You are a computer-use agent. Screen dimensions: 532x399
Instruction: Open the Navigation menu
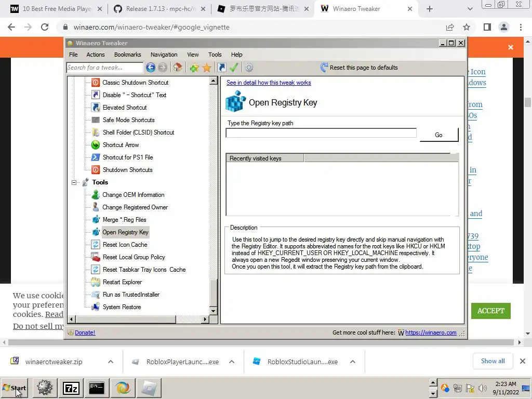pyautogui.click(x=164, y=55)
